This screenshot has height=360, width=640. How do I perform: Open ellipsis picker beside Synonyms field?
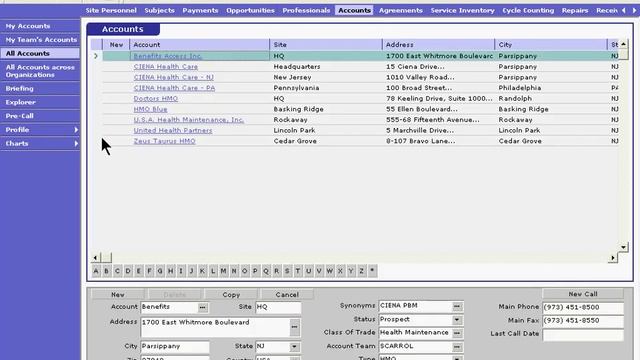457,306
